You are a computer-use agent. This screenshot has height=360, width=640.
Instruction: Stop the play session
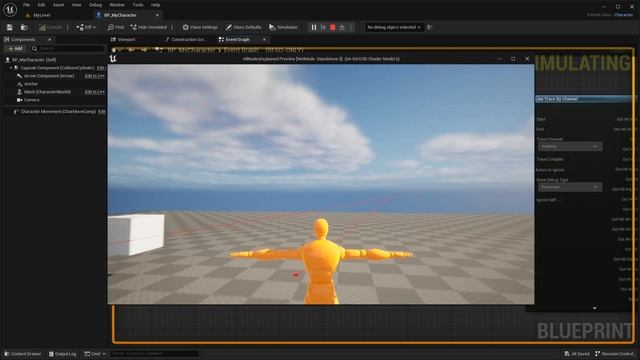pos(333,27)
